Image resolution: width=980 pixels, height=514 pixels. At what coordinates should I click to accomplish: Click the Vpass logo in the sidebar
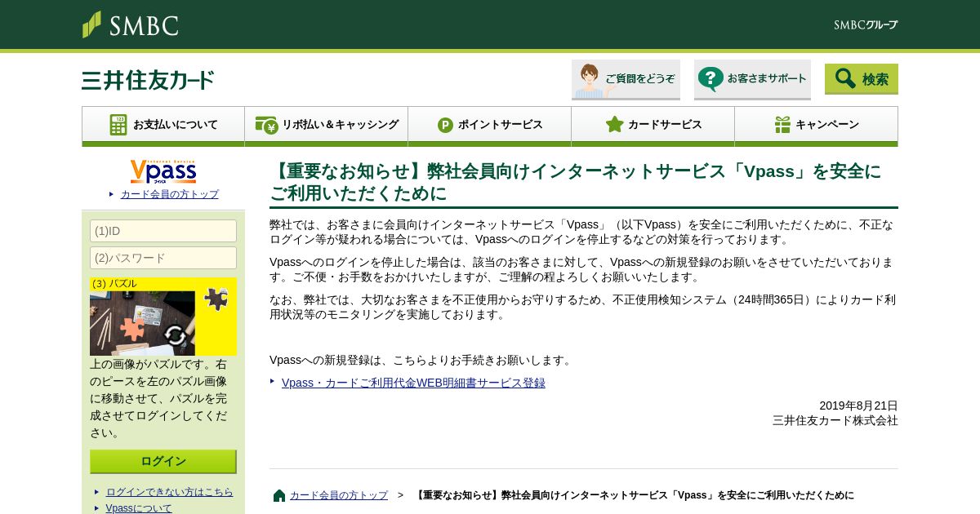(163, 171)
